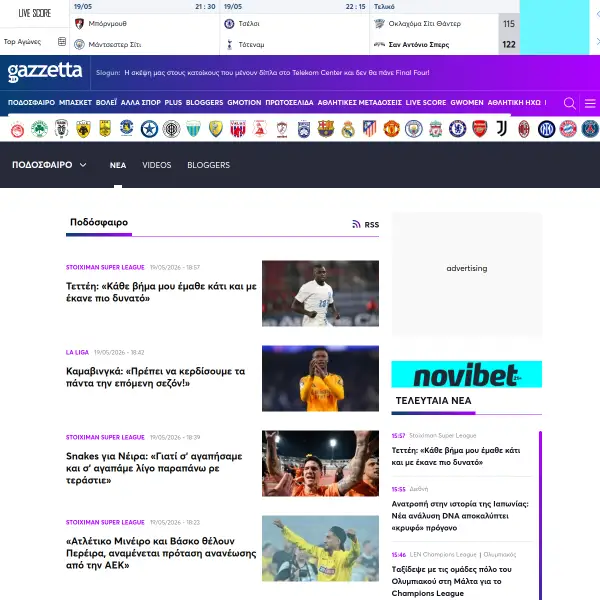The image size is (600, 600).
Task: Click the LA LIGA category label
Action: coord(77,352)
